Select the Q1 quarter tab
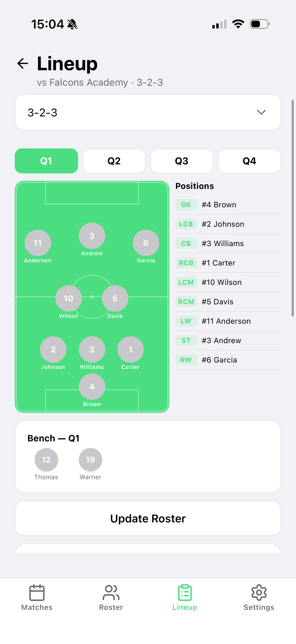The height and width of the screenshot is (644, 296). point(46,161)
